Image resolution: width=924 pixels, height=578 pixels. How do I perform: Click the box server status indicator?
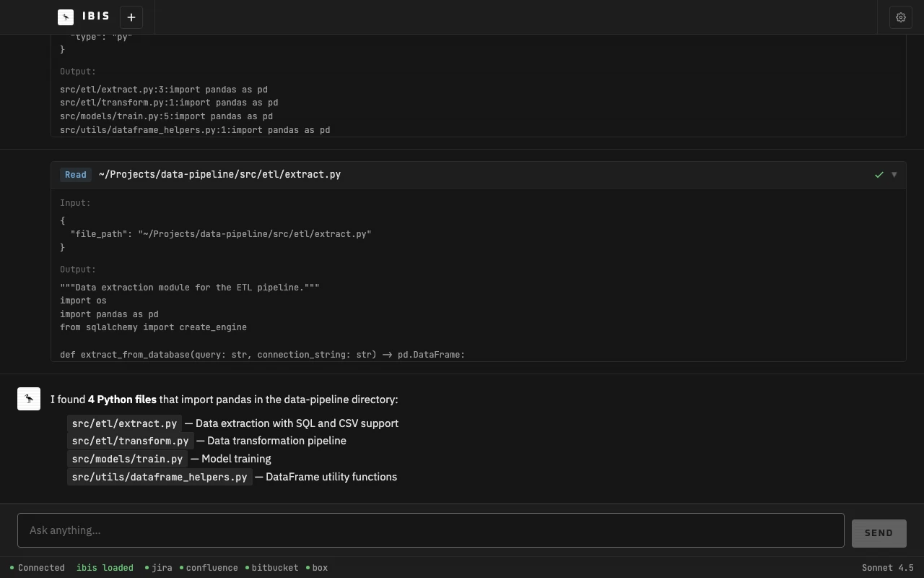(x=317, y=568)
